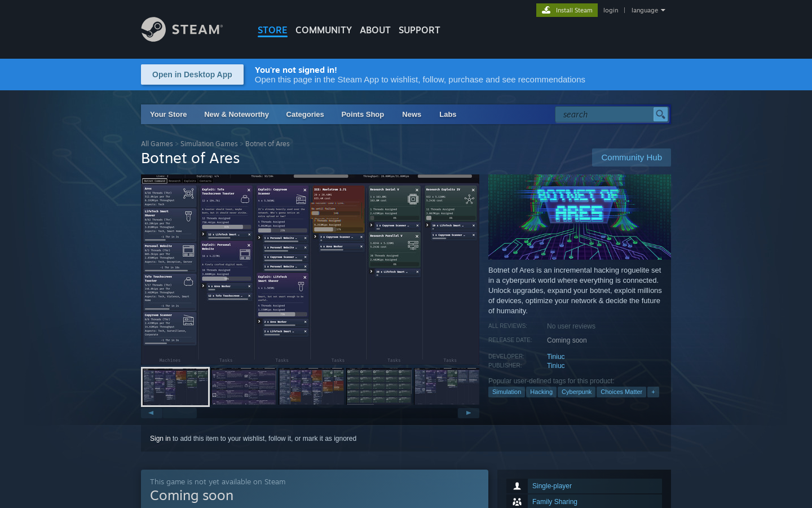Click the Coming soon heading text
Image resolution: width=812 pixels, height=508 pixels.
point(192,496)
